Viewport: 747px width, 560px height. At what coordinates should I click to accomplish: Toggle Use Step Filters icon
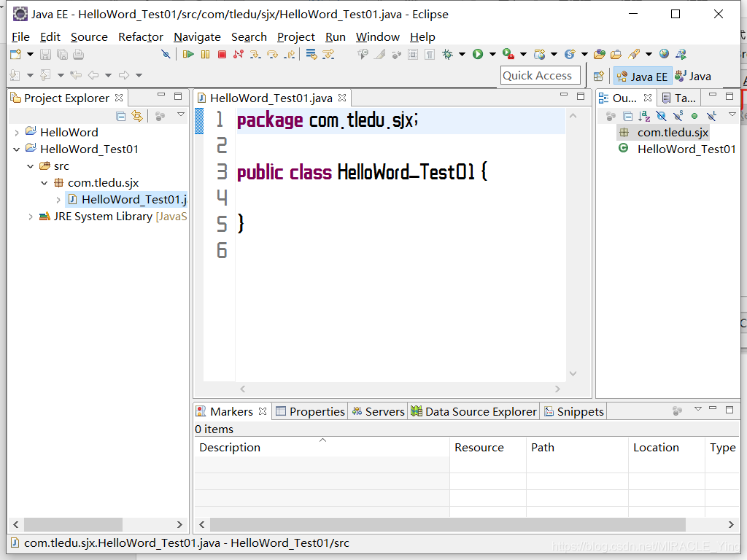tap(328, 54)
